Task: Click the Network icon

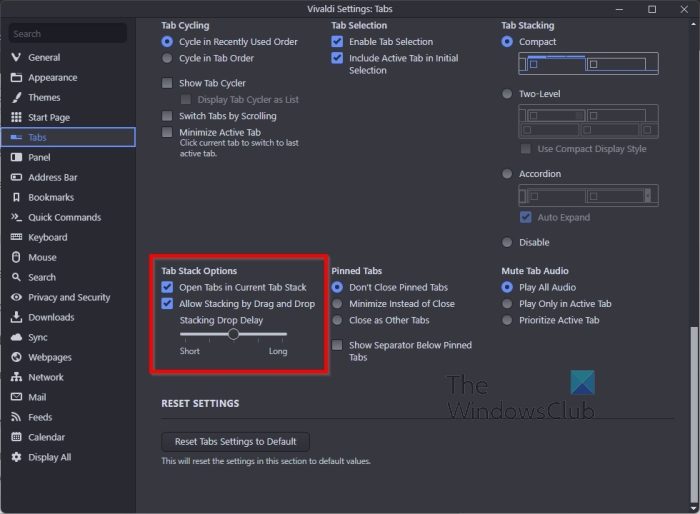Action: 16,377
